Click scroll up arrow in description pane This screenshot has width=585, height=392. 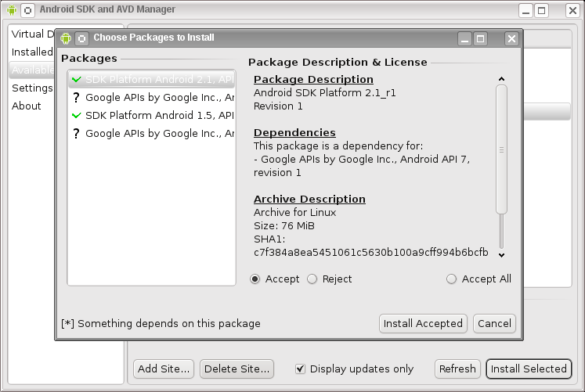point(501,79)
